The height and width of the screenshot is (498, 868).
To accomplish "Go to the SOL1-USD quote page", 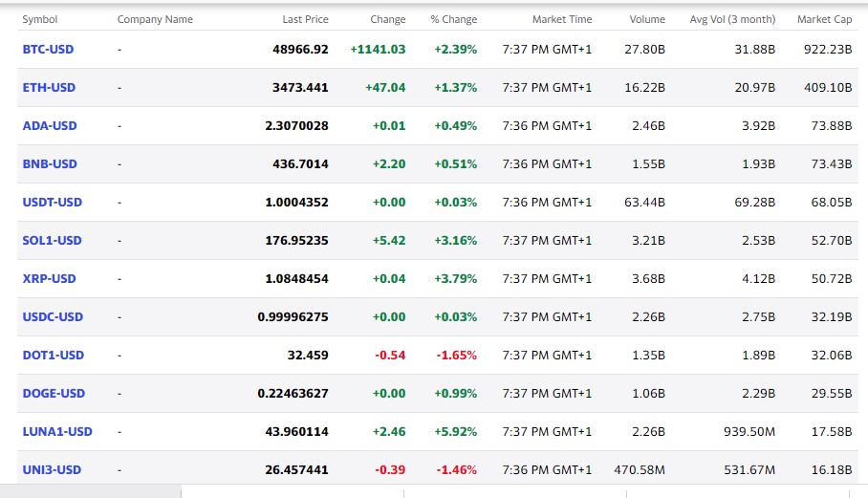I will point(53,240).
